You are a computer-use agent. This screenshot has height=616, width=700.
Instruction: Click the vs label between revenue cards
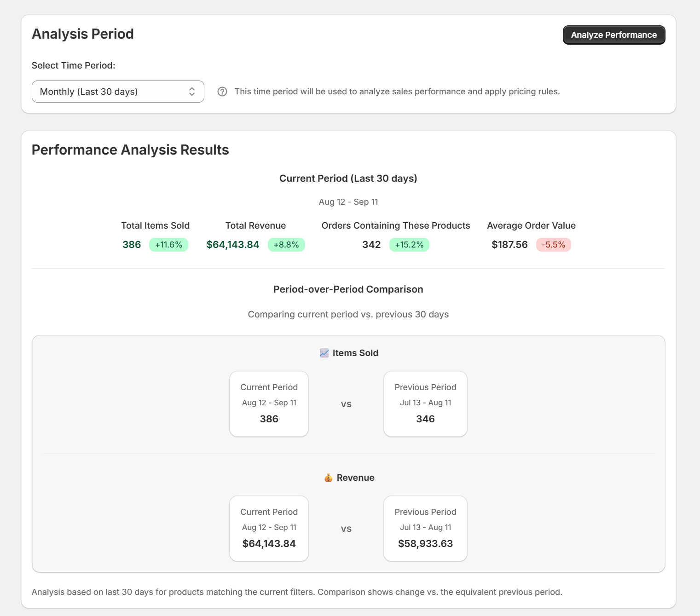[346, 529]
